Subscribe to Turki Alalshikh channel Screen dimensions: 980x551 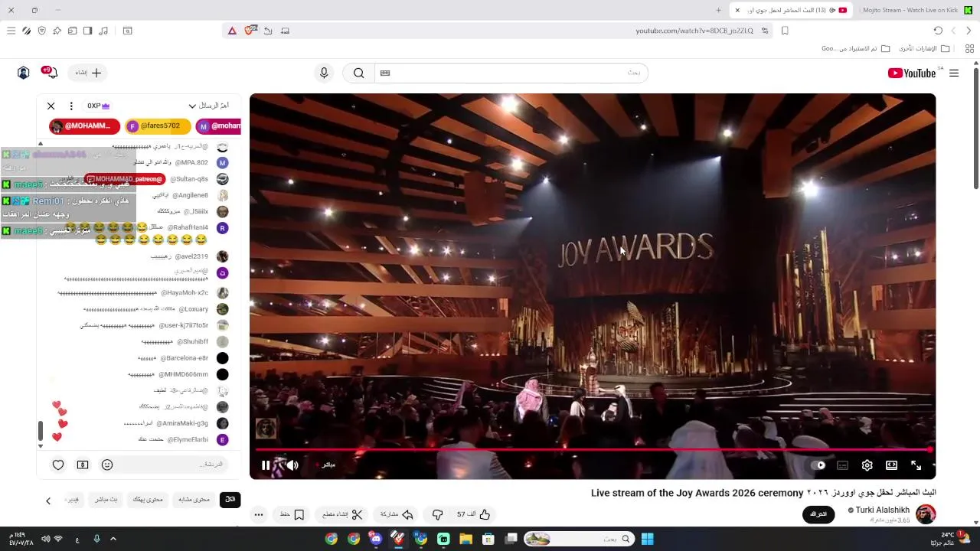click(818, 514)
